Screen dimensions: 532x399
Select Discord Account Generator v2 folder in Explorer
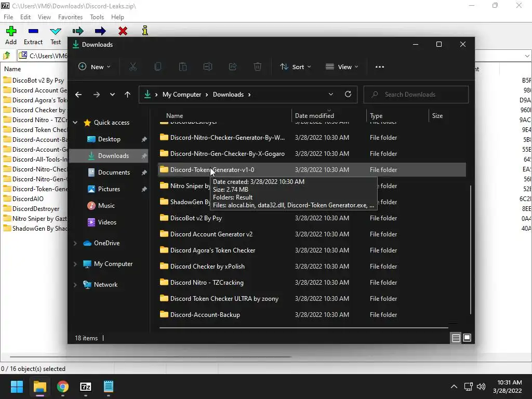point(312,234)
